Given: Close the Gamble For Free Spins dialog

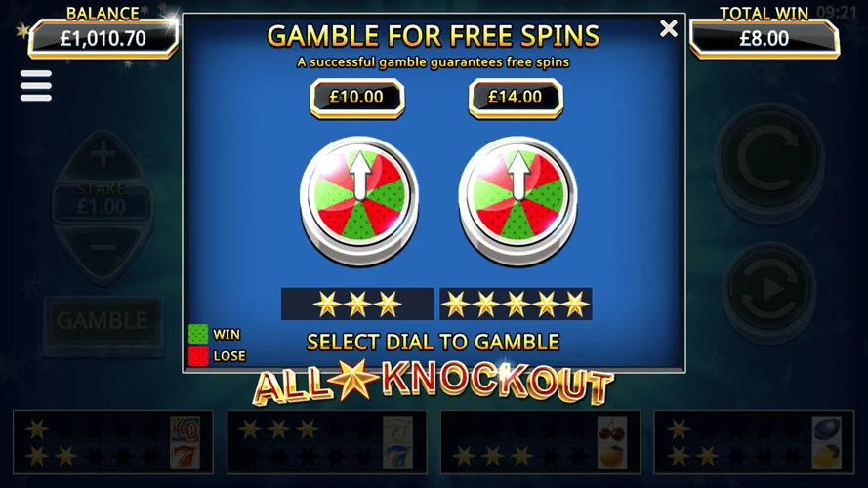Looking at the screenshot, I should [x=669, y=28].
